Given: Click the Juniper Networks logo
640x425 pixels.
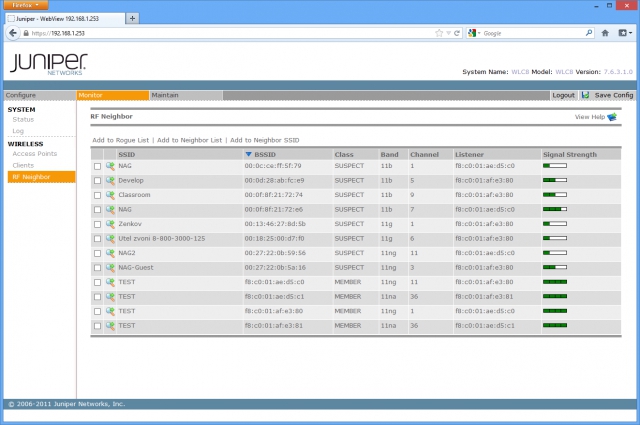Looking at the screenshot, I should pos(49,64).
